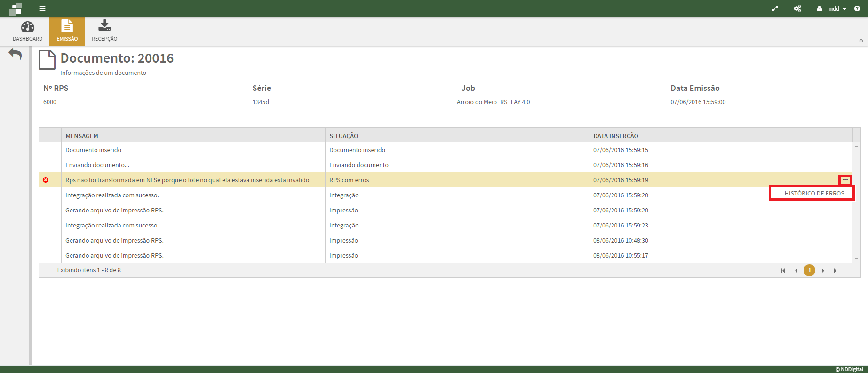The image size is (868, 373).
Task: Click the help question mark icon
Action: (x=857, y=8)
